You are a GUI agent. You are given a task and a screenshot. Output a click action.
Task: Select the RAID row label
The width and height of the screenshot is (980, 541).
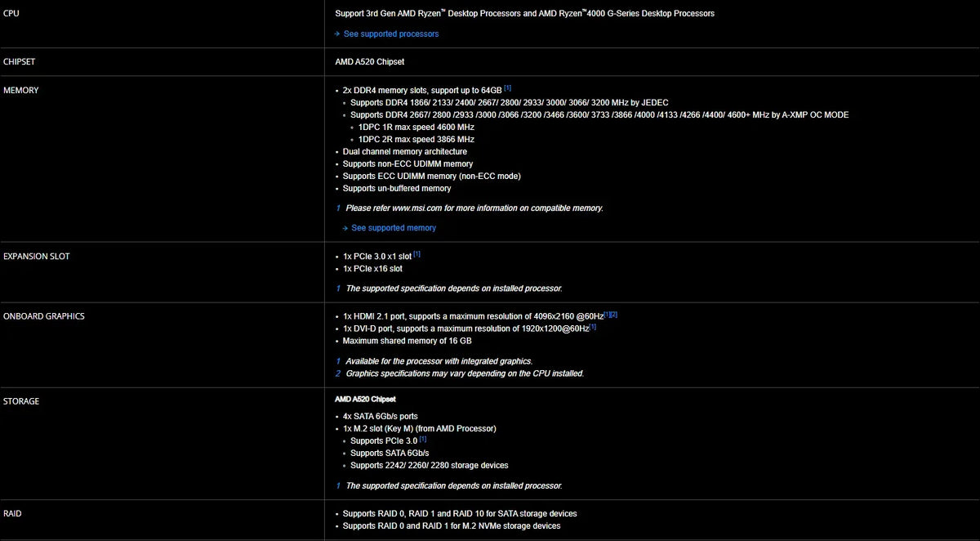click(x=12, y=514)
